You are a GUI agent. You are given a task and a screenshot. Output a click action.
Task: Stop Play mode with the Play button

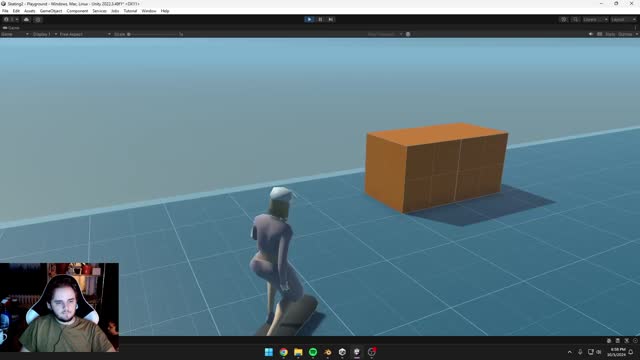[309, 19]
